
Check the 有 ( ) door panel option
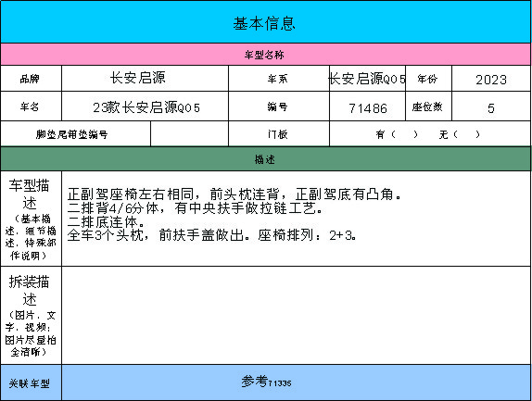[x=397, y=134]
